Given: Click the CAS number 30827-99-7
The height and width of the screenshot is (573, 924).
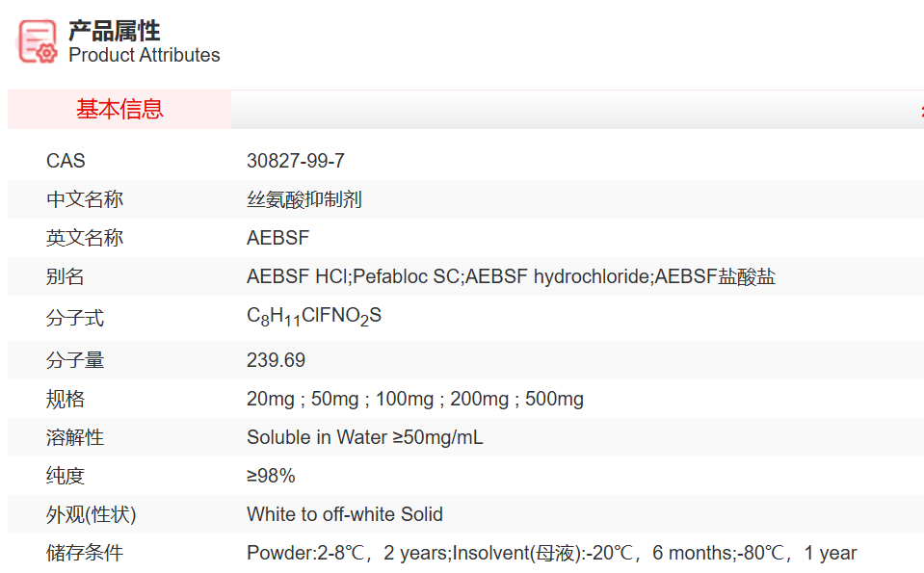Looking at the screenshot, I should 296,162.
